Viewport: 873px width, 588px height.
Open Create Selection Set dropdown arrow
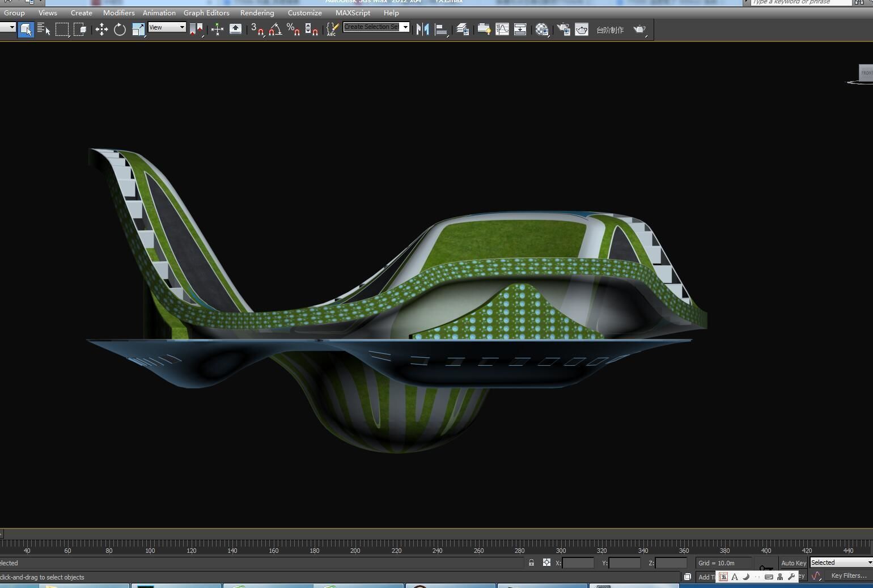coord(405,27)
